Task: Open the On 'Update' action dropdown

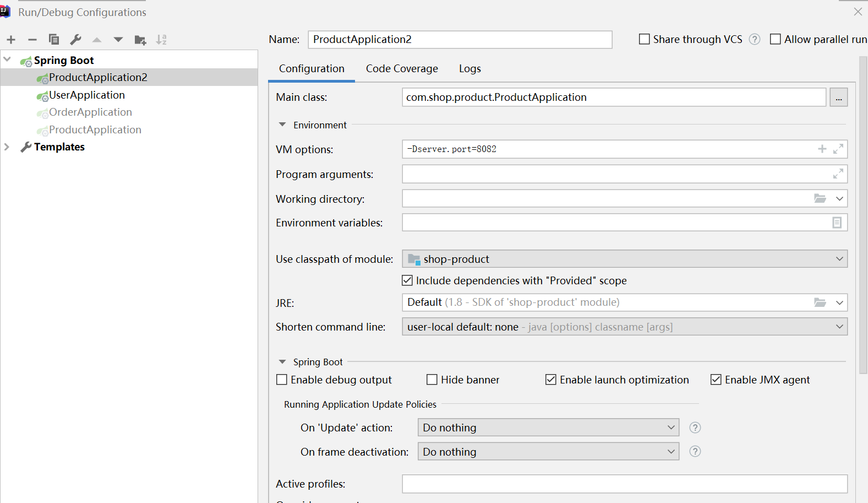Action: (548, 428)
